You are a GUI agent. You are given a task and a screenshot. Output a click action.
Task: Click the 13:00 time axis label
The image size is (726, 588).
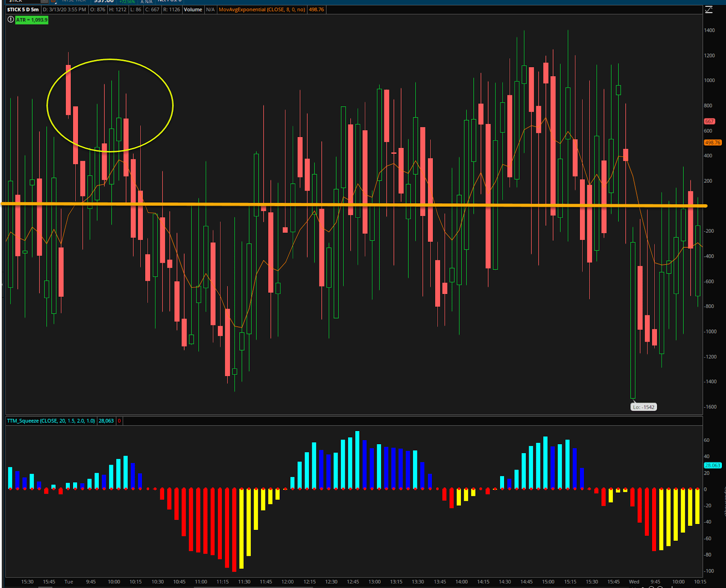click(x=375, y=582)
